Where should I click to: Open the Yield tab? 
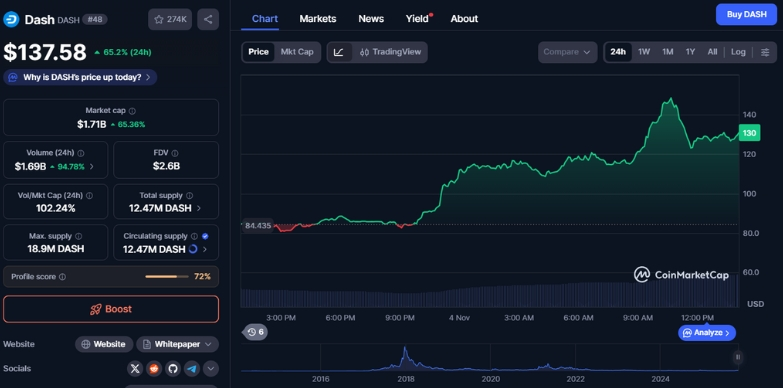[x=417, y=18]
